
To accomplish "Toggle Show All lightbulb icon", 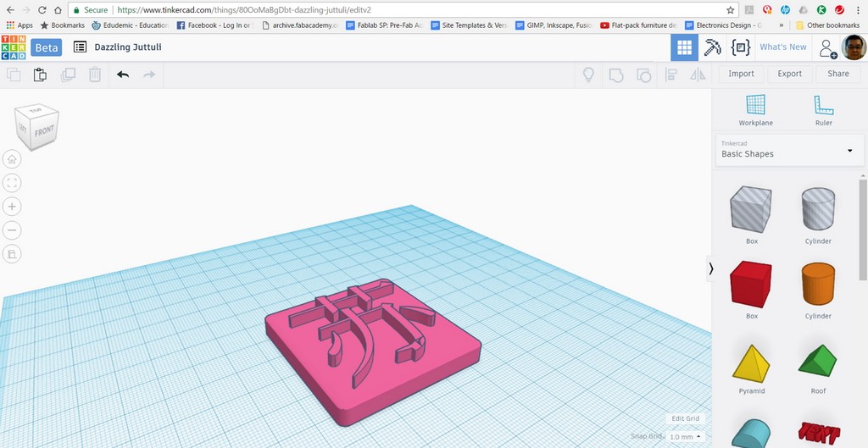I will click(x=588, y=75).
